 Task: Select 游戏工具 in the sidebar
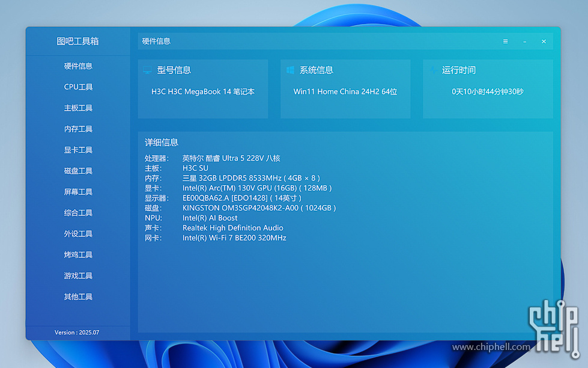point(78,276)
